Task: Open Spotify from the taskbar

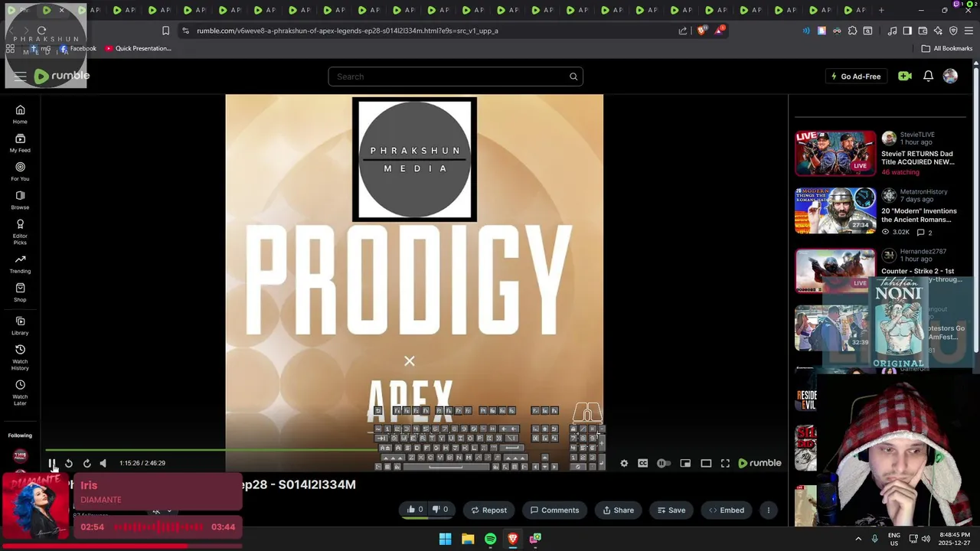Action: tap(490, 539)
